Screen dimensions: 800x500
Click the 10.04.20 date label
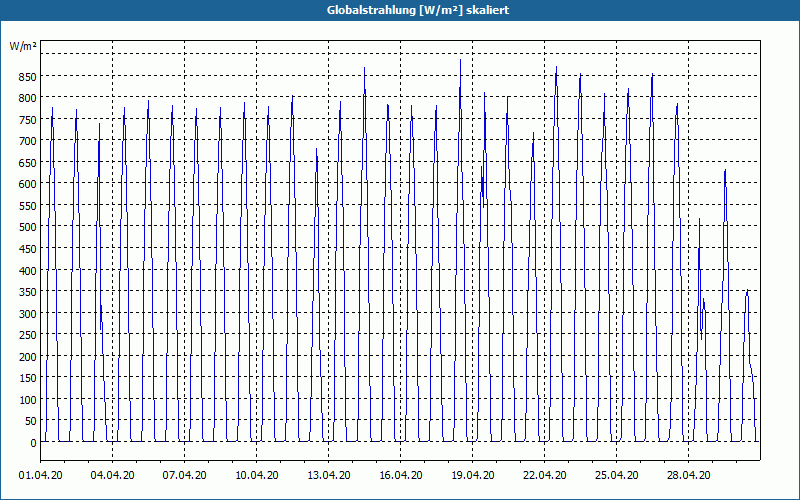pyautogui.click(x=257, y=475)
